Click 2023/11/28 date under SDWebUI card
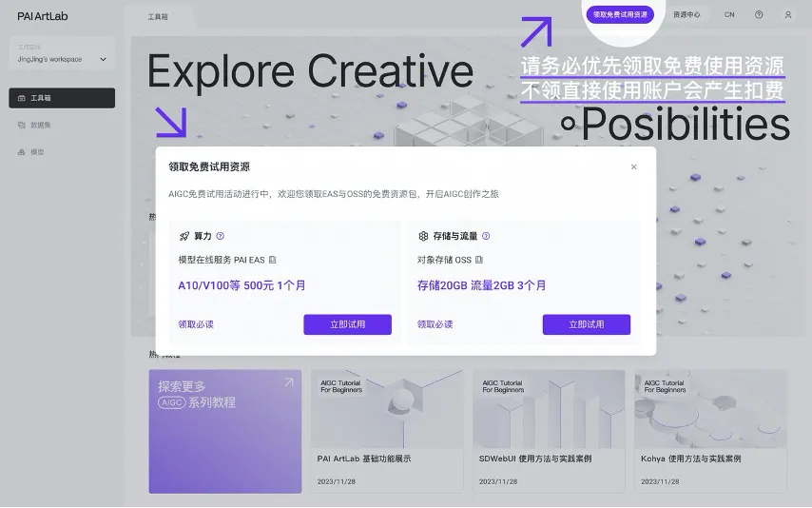 pyautogui.click(x=497, y=481)
